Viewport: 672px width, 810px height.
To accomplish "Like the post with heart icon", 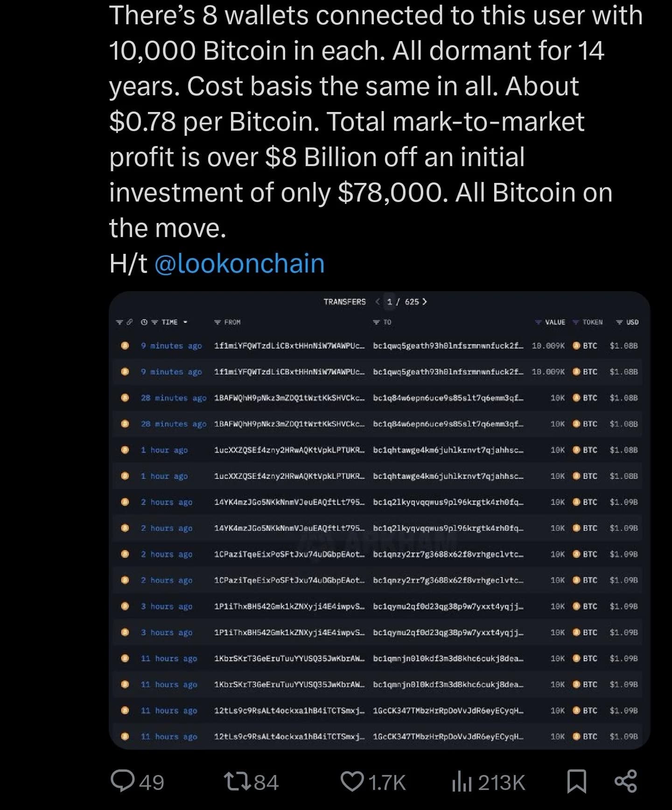I will 352,782.
